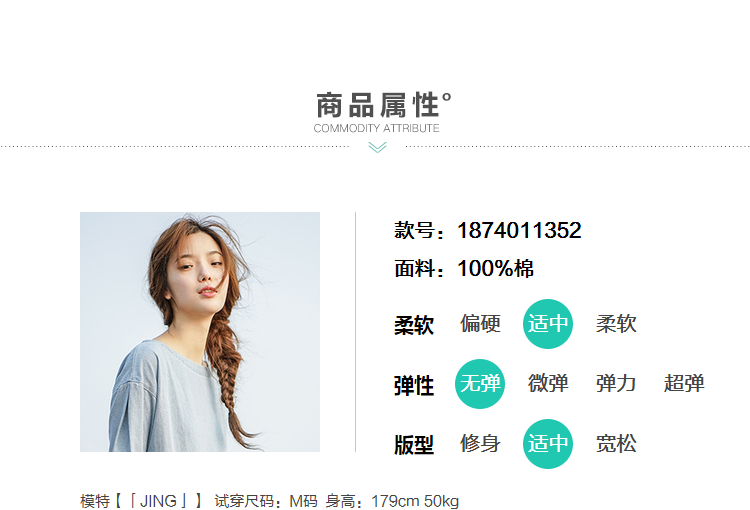Choose the 微弹 elasticity option
The height and width of the screenshot is (510, 750).
coord(548,384)
